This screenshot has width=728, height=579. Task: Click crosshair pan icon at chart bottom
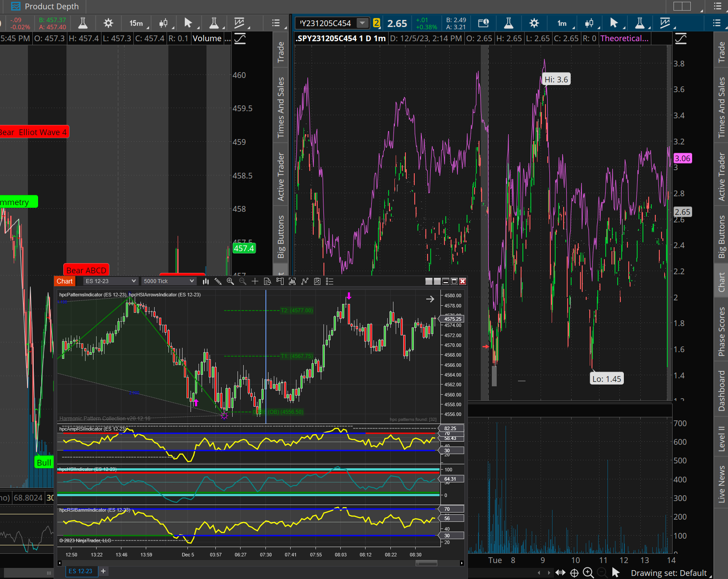pyautogui.click(x=574, y=573)
